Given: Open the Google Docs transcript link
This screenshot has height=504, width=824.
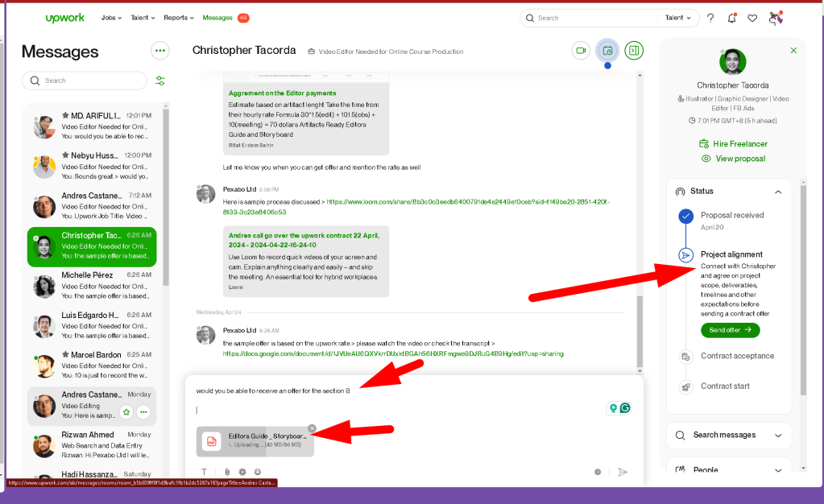Looking at the screenshot, I should (x=392, y=353).
